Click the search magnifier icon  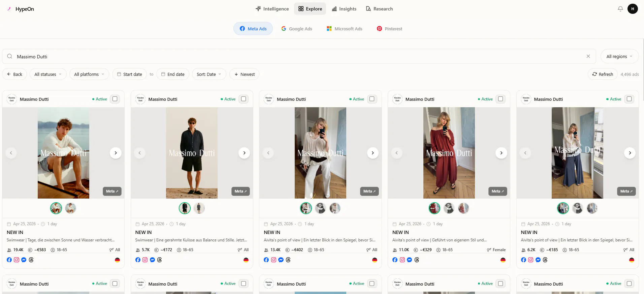point(10,56)
